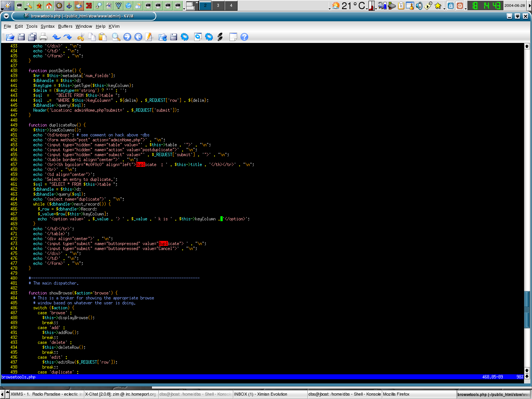This screenshot has width=532, height=399.
Task: Open the Edit menu
Action: pos(19,26)
